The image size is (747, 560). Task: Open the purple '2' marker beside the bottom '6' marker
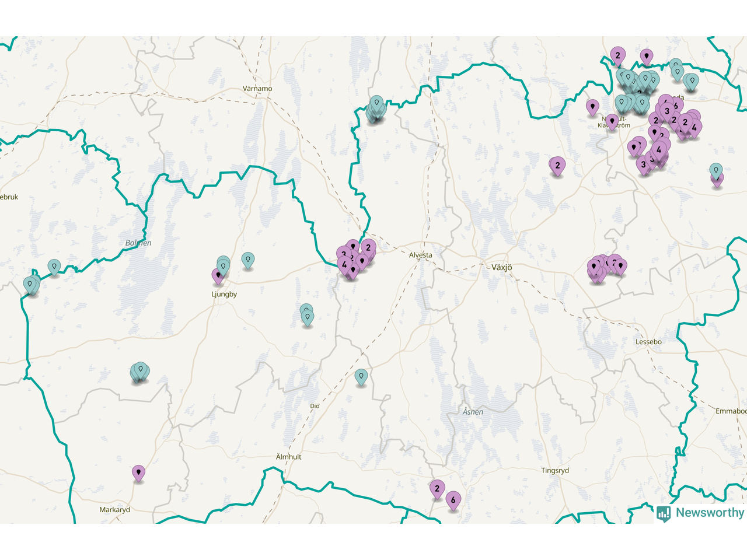click(437, 489)
